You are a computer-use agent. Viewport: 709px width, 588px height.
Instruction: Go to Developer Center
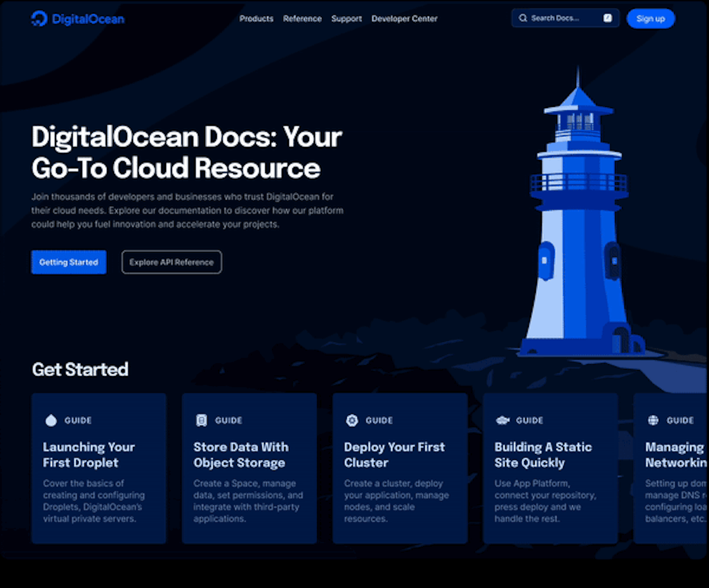pyautogui.click(x=405, y=18)
